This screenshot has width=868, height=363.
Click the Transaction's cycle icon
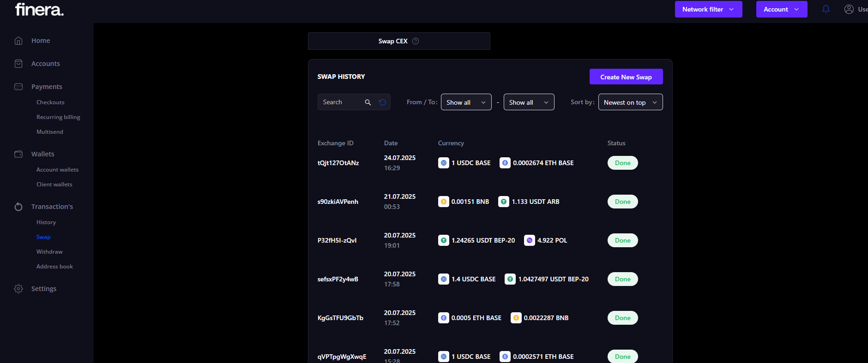click(x=18, y=207)
